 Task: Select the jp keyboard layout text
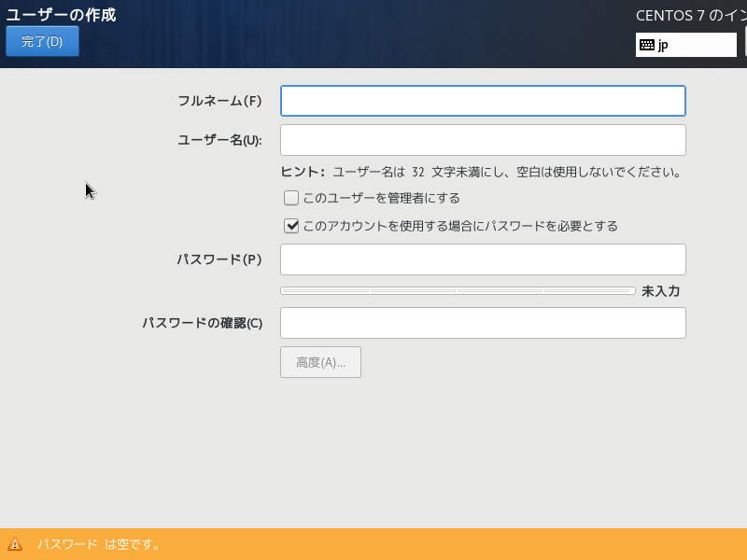tap(663, 45)
